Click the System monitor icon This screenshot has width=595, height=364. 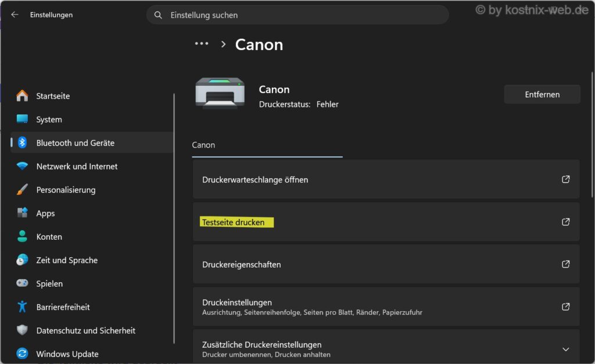click(x=23, y=119)
